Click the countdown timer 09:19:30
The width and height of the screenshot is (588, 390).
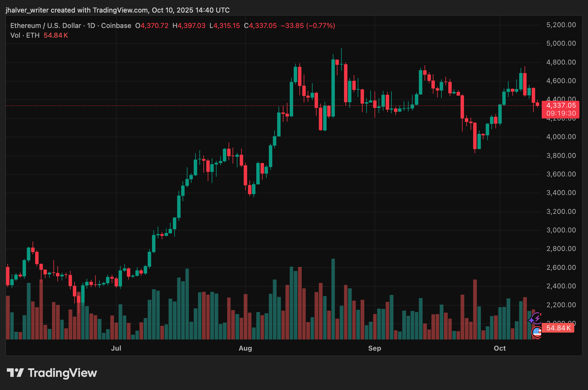click(x=561, y=113)
